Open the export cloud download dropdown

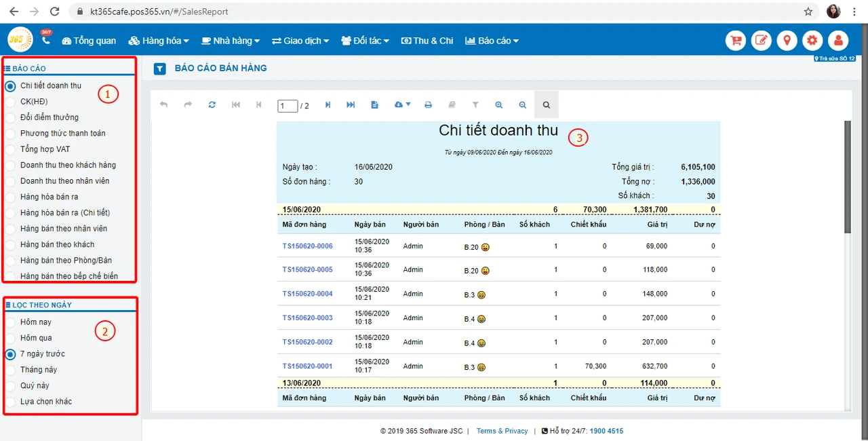click(x=402, y=105)
